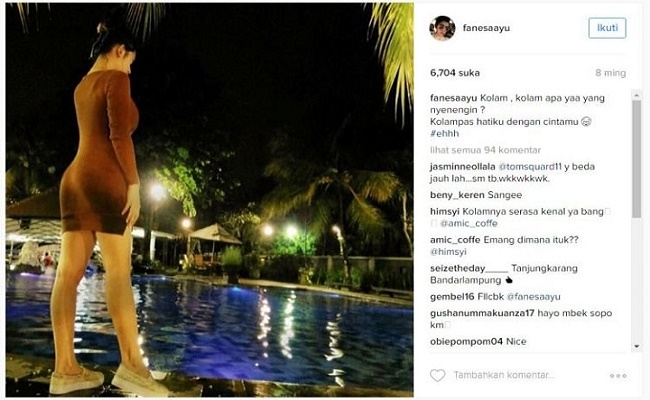
Task: Click the scrollbar up arrow
Action: pos(637,95)
